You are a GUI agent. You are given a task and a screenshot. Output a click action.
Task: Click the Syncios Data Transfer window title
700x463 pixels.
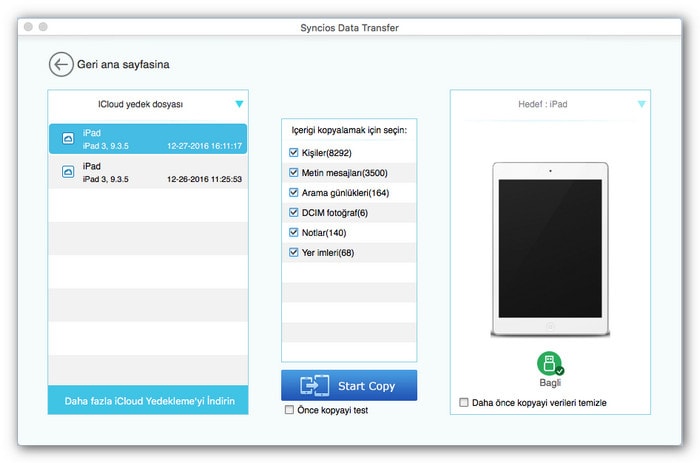pyautogui.click(x=350, y=28)
